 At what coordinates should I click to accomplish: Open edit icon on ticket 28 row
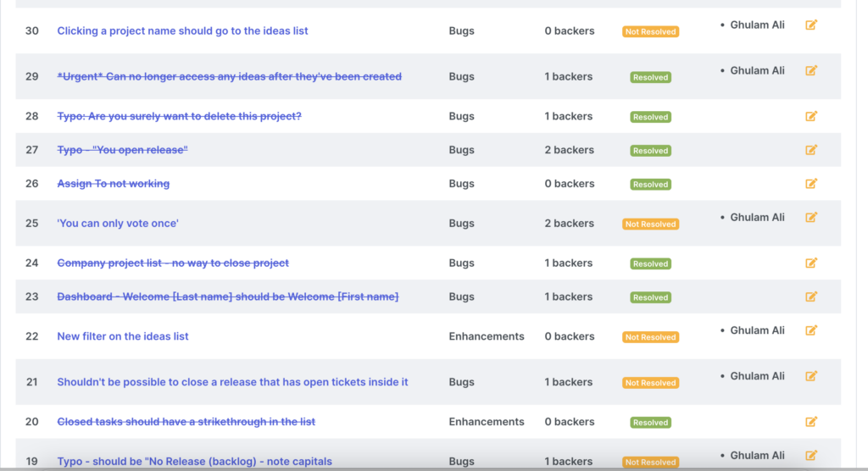(811, 116)
